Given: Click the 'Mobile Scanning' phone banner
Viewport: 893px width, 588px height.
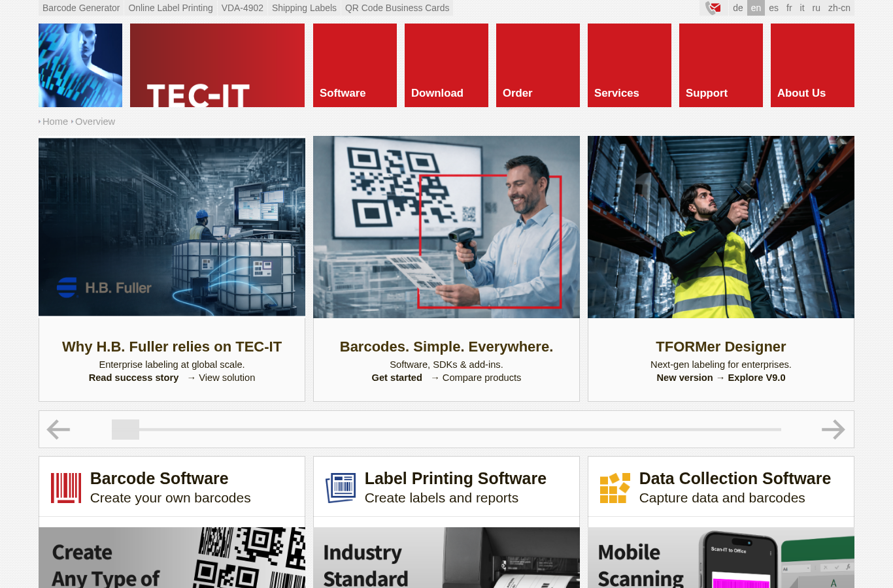Looking at the screenshot, I should [x=721, y=557].
